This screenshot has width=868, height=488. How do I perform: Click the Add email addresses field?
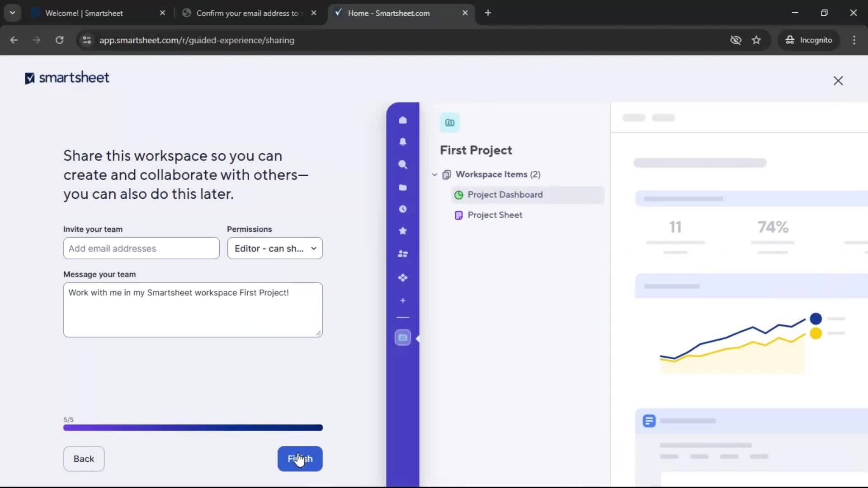coord(141,248)
